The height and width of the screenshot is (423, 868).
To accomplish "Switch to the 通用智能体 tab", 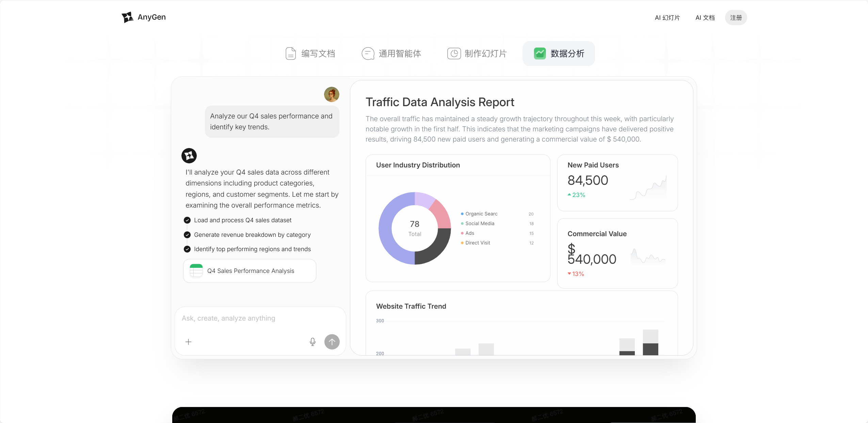I will [x=391, y=53].
